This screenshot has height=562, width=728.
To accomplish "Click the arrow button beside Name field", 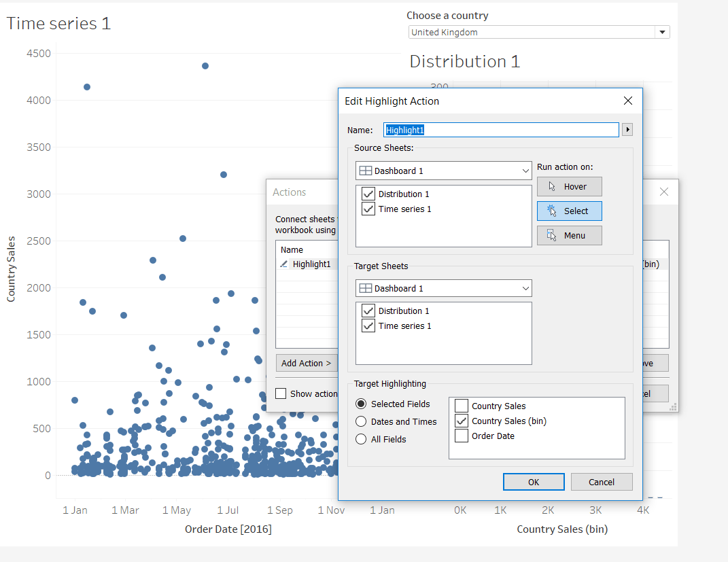I will click(x=627, y=130).
